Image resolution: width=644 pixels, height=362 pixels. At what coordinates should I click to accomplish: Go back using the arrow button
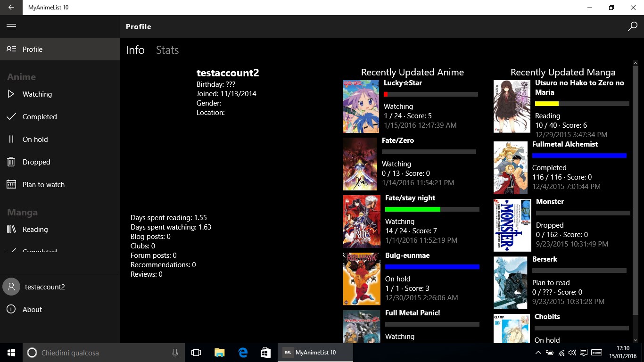pos(11,8)
